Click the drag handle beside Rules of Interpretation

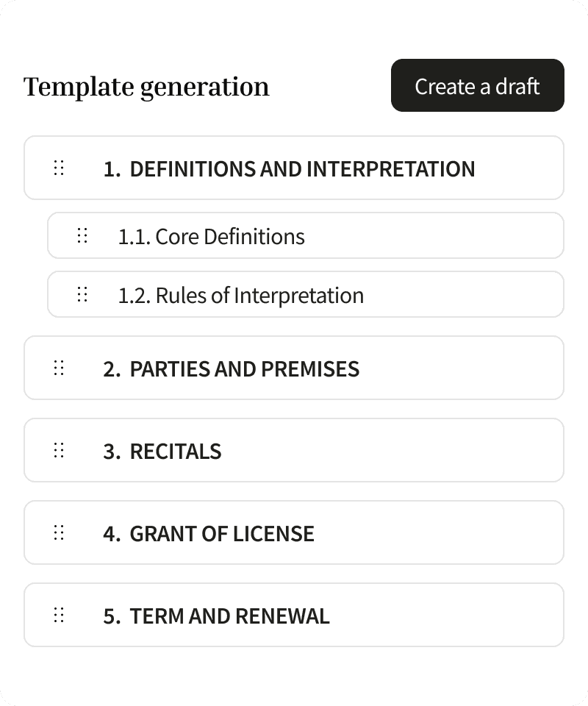click(82, 294)
